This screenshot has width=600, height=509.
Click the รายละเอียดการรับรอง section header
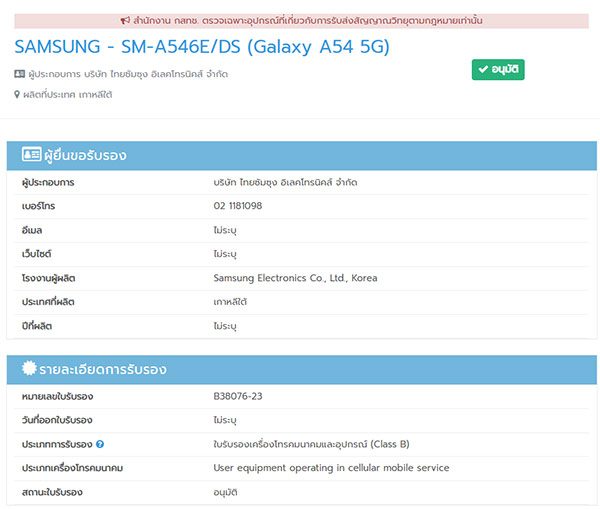[302, 370]
